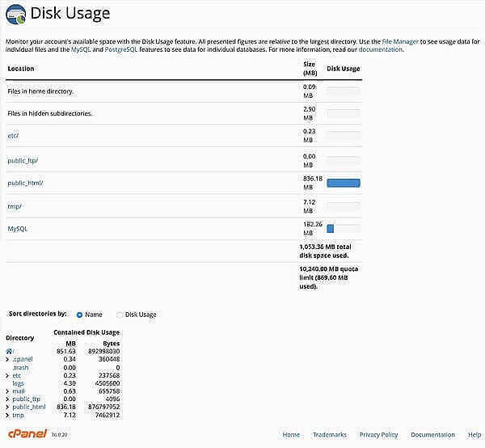Click 'Files in hidden subdirectories' row label
The height and width of the screenshot is (448, 485).
pos(50,113)
